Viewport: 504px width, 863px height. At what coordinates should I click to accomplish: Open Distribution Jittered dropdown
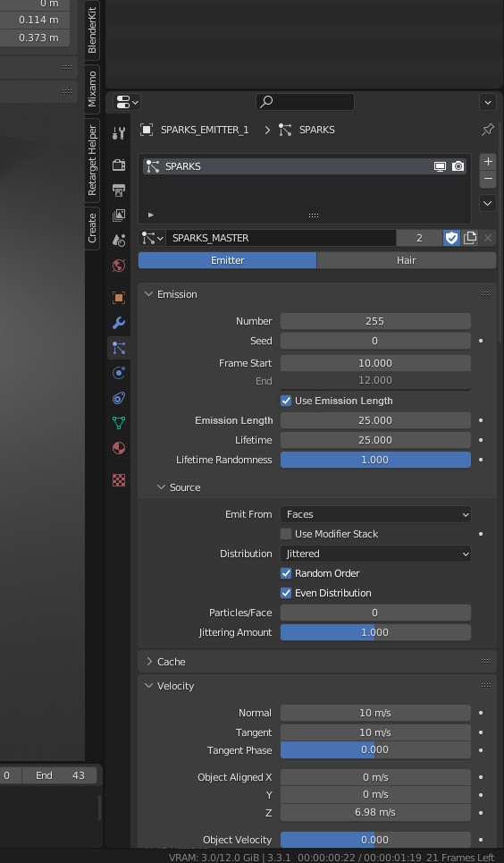tap(376, 554)
